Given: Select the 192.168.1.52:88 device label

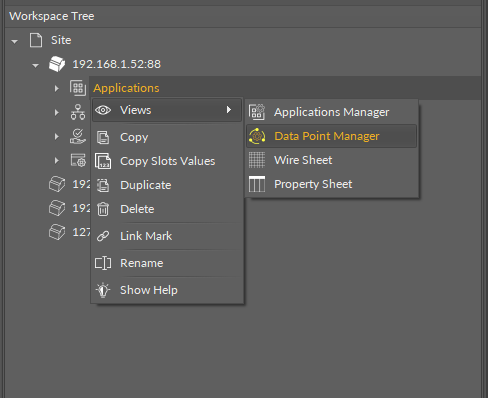Looking at the screenshot, I should pyautogui.click(x=117, y=64).
